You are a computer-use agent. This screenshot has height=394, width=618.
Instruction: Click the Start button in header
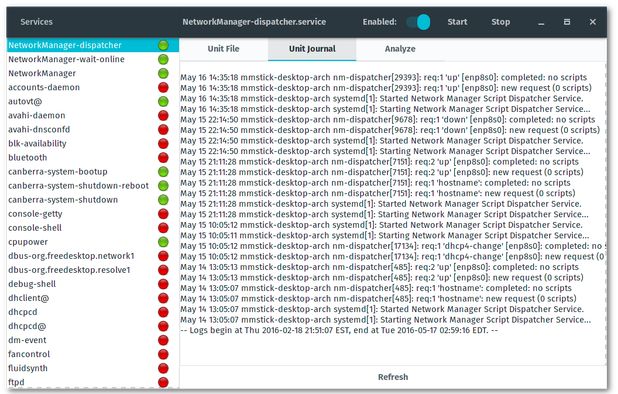tap(457, 22)
